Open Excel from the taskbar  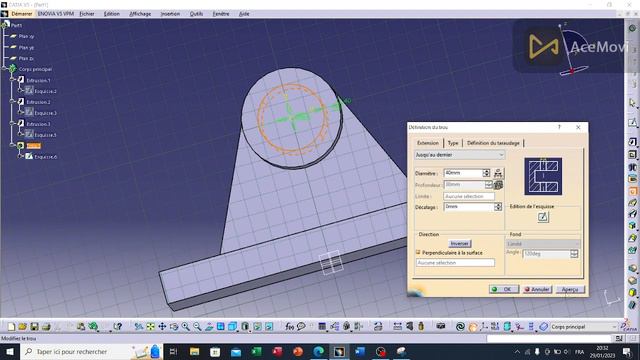257,351
